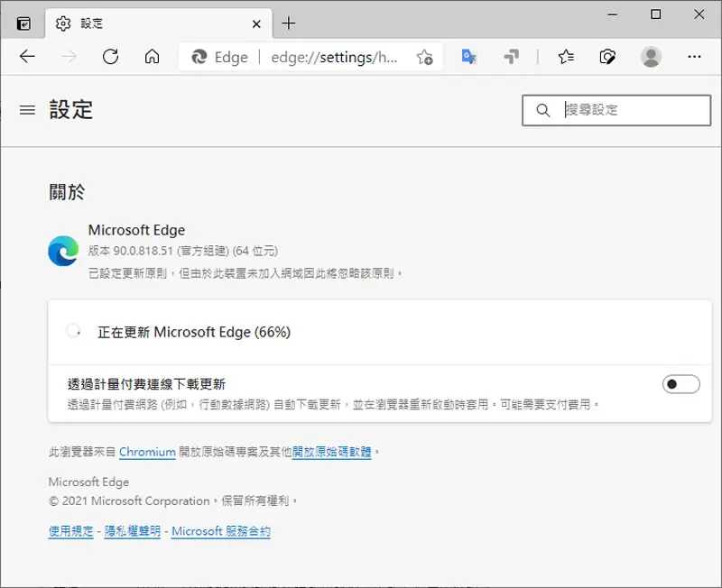The height and width of the screenshot is (588, 722).
Task: Expand the settings hamburger menu
Action: [x=27, y=110]
